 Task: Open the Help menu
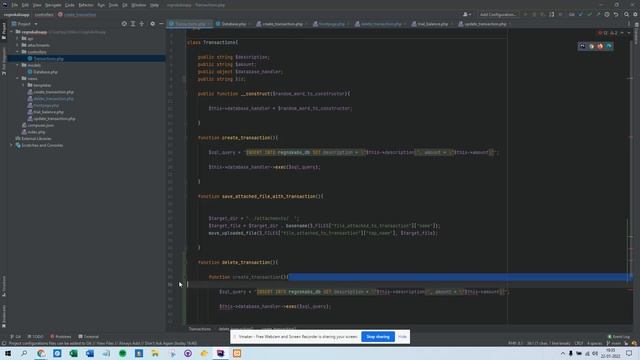pos(154,5)
